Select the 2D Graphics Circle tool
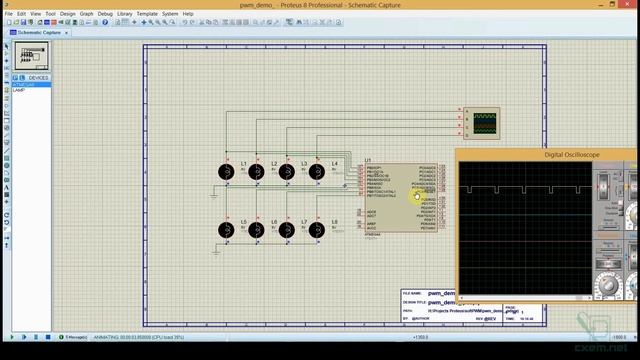 tap(6, 166)
